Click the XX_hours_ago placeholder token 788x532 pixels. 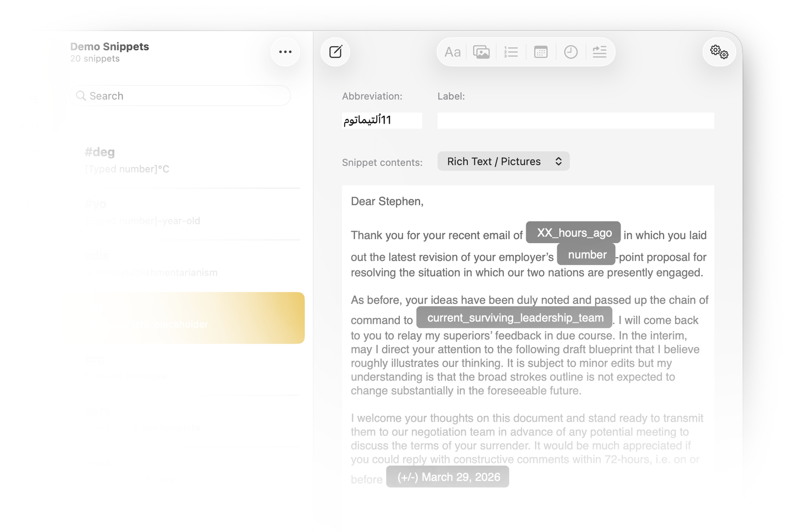click(573, 232)
